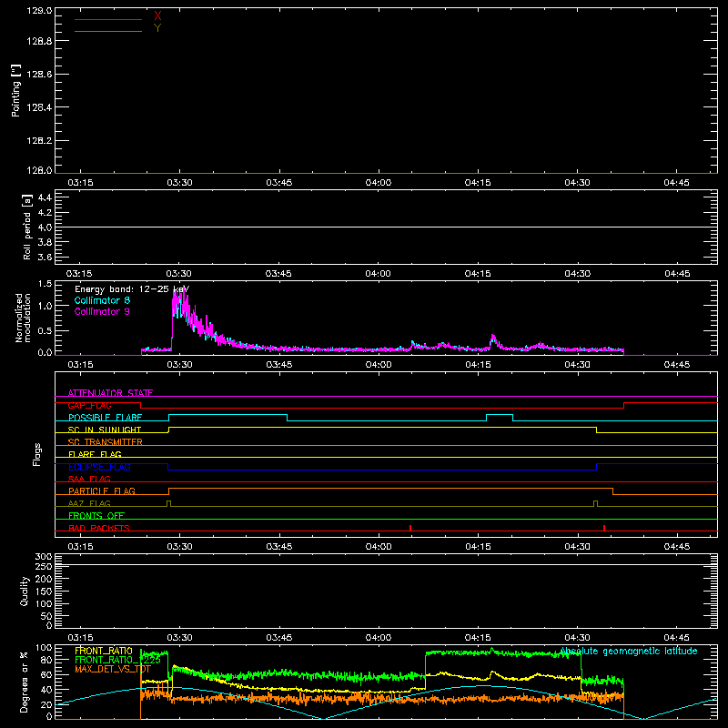Select the cyan Collimator 8 legend
Viewport: 728px width, 728px height.
[x=102, y=300]
